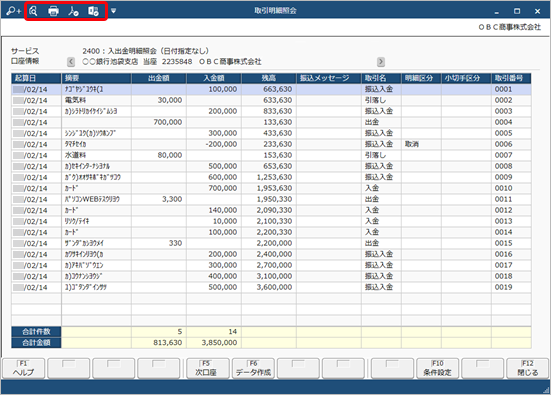Sort by the 起算日 column header
Screen dimensions: 551x395
pos(36,78)
